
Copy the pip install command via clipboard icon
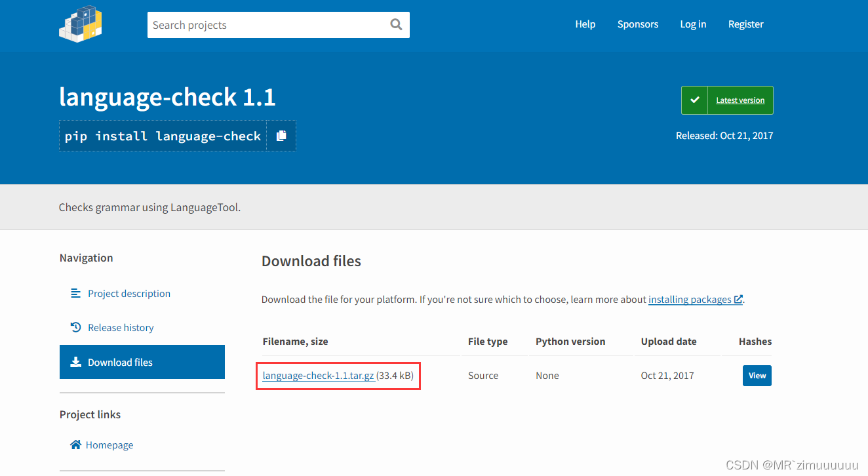pos(281,136)
